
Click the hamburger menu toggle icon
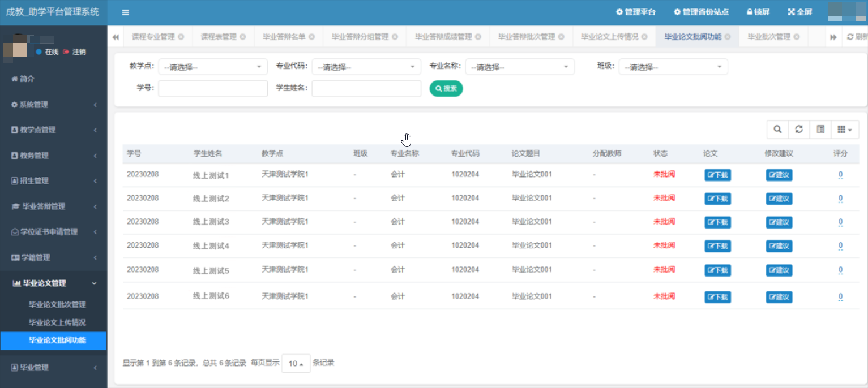coord(125,12)
